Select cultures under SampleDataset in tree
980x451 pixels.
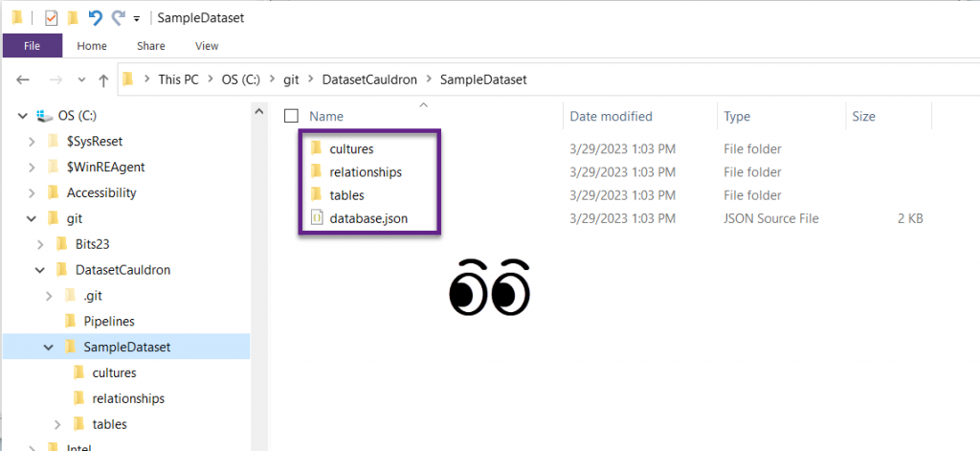tap(115, 372)
